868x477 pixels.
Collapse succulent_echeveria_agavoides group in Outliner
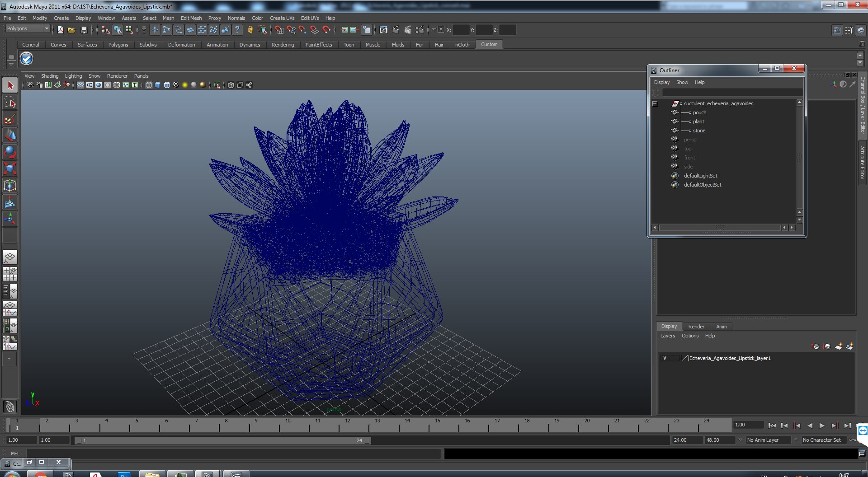[x=655, y=103]
